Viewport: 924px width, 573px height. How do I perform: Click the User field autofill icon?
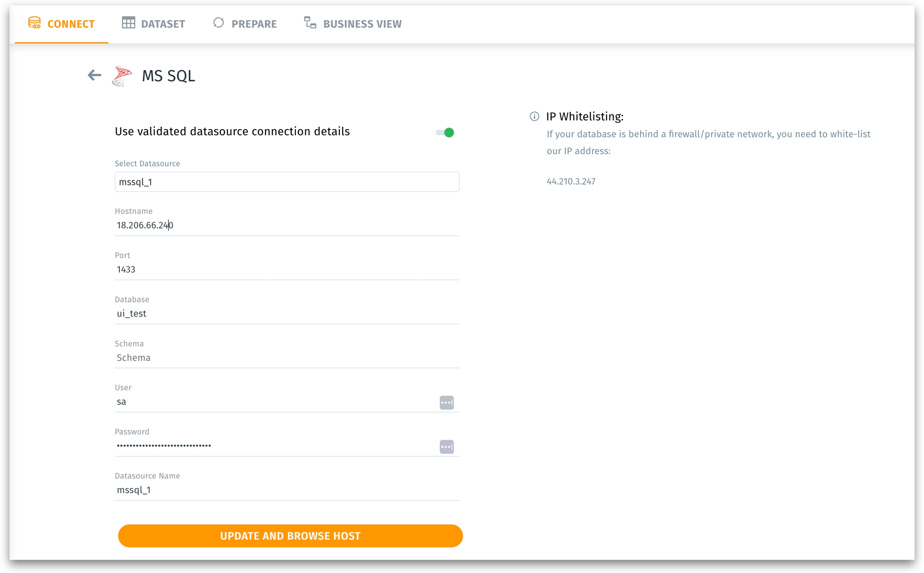(446, 402)
